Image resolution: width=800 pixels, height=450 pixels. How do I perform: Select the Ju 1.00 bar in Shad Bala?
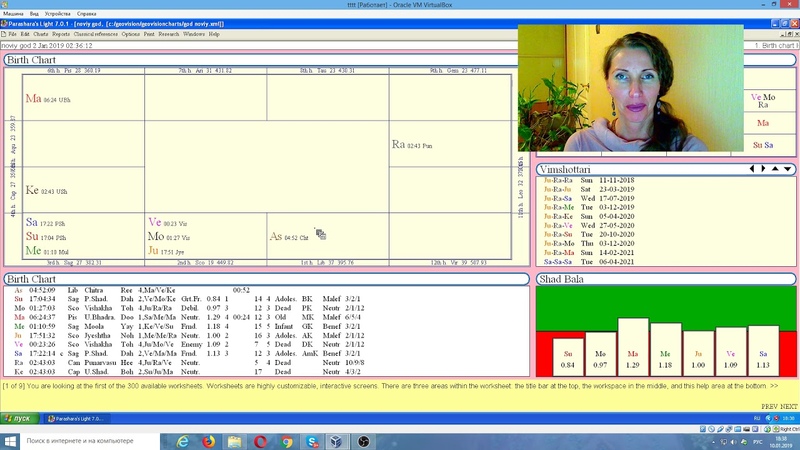click(x=698, y=354)
